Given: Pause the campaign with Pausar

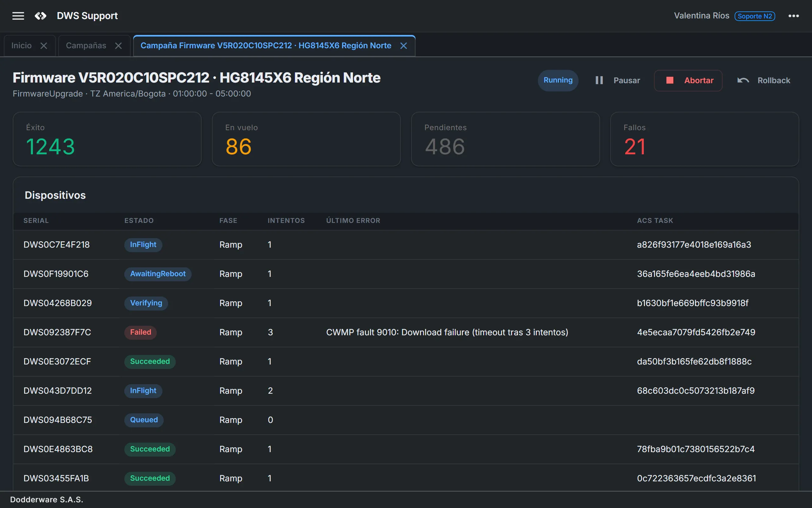Looking at the screenshot, I should [617, 81].
